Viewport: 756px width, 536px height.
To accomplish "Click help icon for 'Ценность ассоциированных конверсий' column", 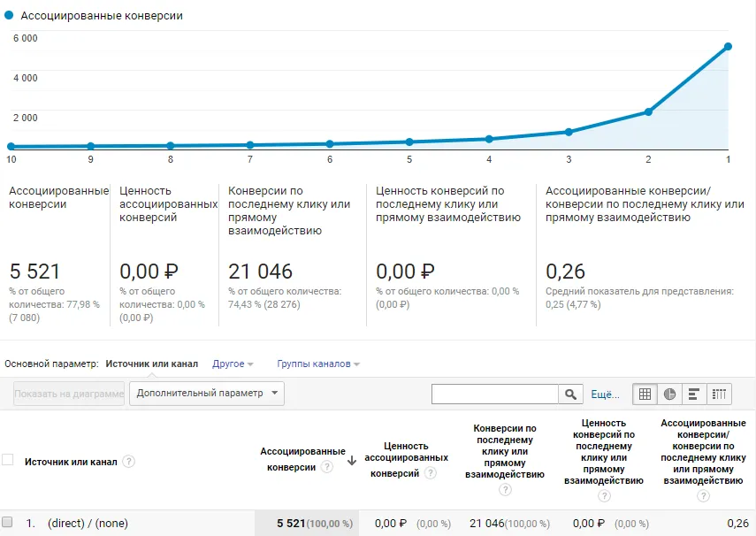I will pyautogui.click(x=431, y=473).
